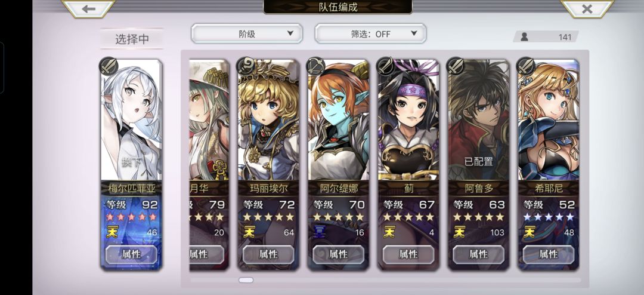Open 属性 for 希耶尼
Image resolution: width=644 pixels, height=295 pixels.
coord(549,254)
